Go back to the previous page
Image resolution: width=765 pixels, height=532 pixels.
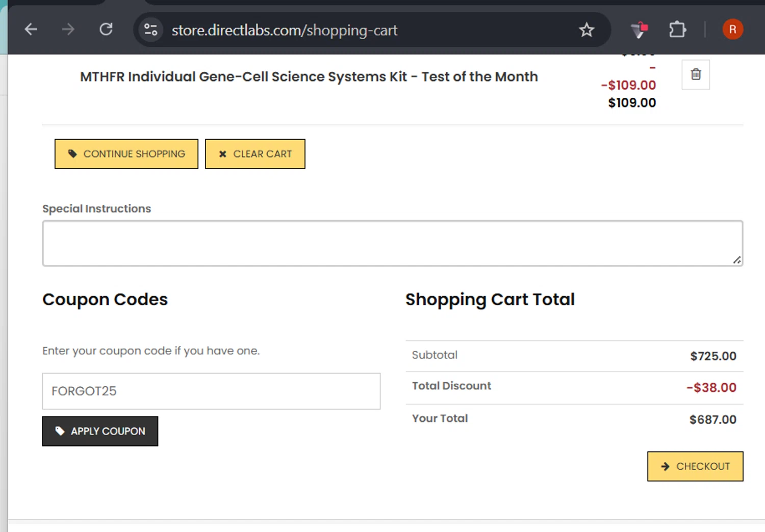click(x=31, y=30)
